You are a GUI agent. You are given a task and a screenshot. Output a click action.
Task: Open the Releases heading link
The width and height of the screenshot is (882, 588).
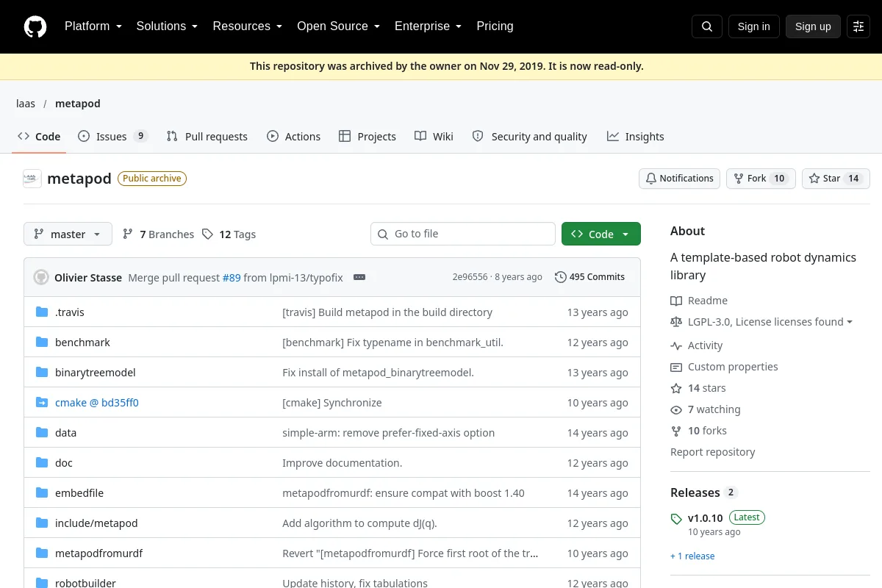(x=704, y=492)
